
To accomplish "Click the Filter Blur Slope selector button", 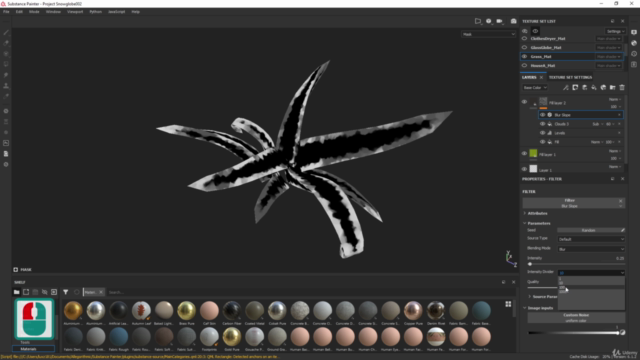I will pyautogui.click(x=573, y=203).
